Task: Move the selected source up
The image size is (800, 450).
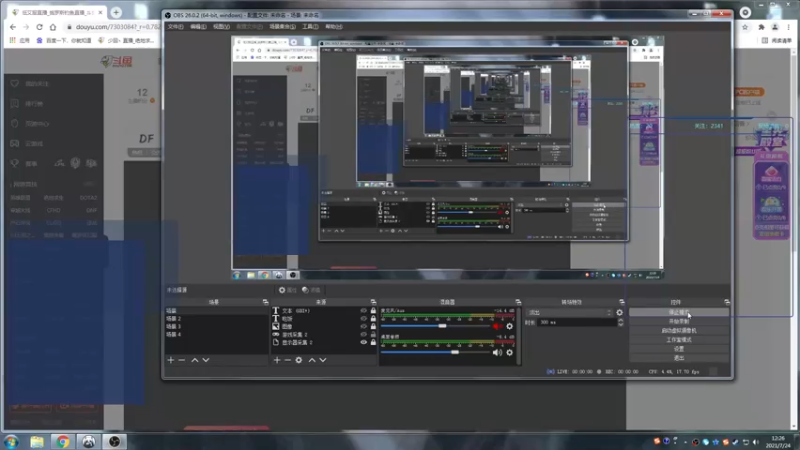Action: click(x=312, y=360)
